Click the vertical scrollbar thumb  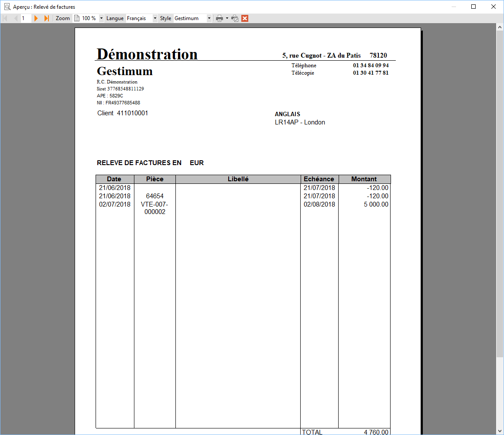[x=500, y=194]
